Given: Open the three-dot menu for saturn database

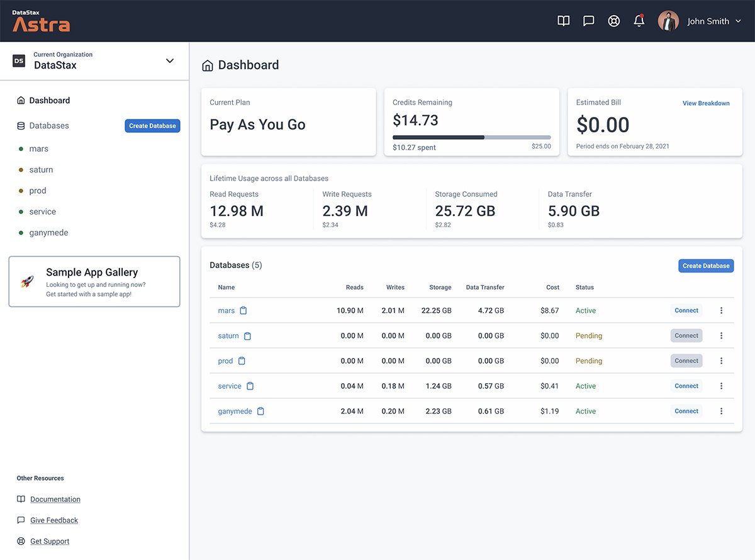Looking at the screenshot, I should (721, 335).
